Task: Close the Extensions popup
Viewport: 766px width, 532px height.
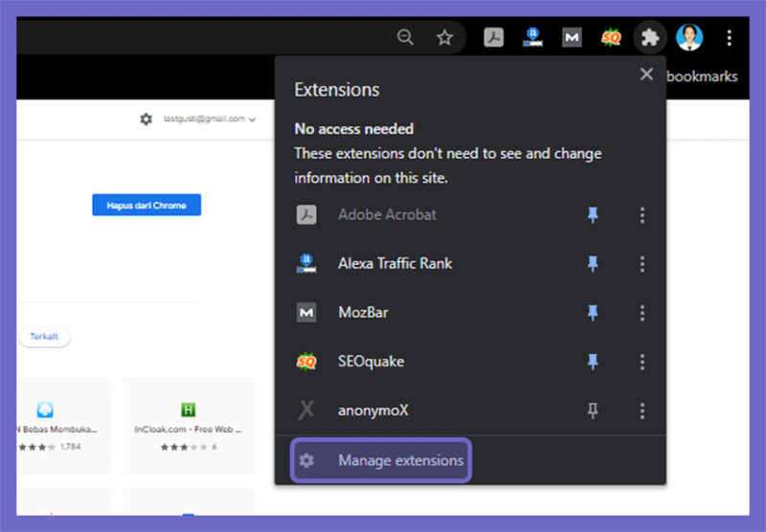Action: coord(646,75)
